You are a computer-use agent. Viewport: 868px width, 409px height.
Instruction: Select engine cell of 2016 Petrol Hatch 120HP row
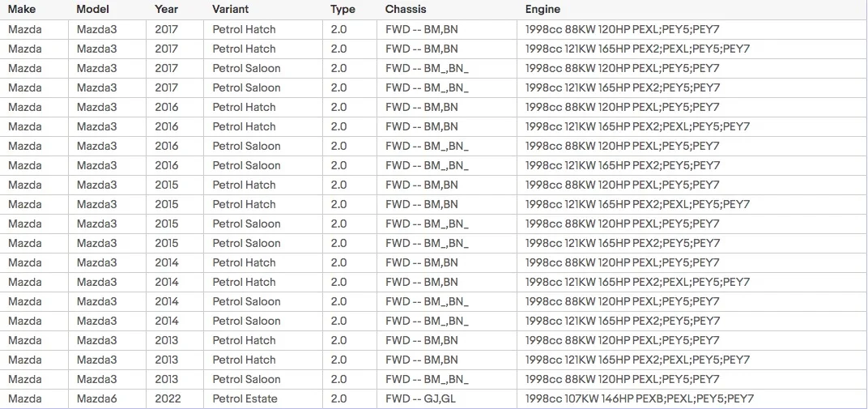692,107
